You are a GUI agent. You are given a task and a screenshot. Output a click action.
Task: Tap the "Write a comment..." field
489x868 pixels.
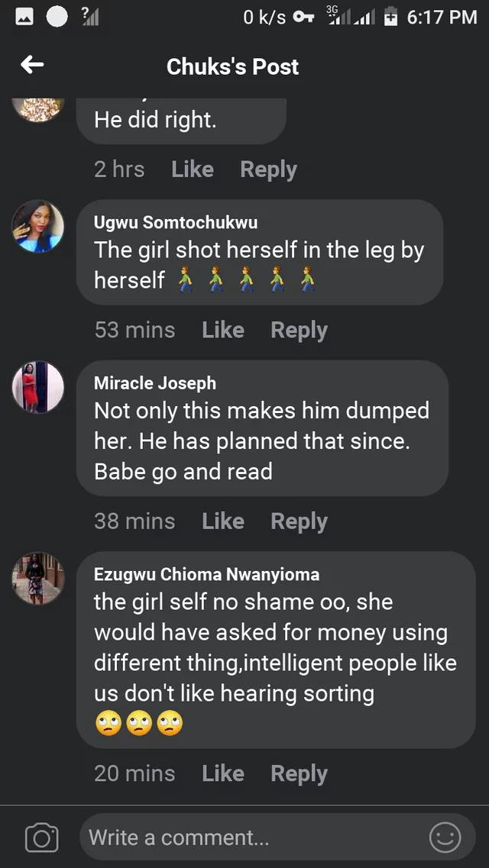coord(252,837)
